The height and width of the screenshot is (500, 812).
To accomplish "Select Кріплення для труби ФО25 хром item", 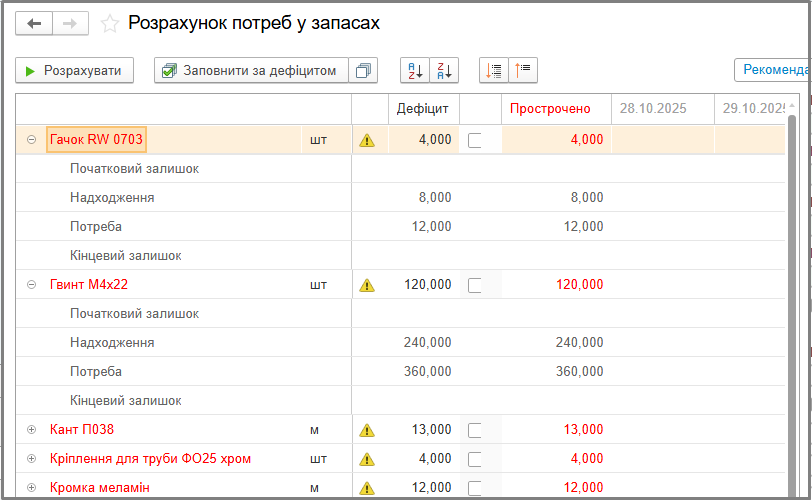I will [150, 459].
